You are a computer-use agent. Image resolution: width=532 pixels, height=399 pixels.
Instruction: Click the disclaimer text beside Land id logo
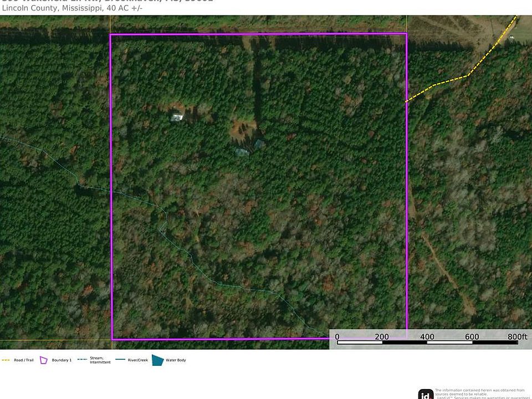click(x=482, y=393)
